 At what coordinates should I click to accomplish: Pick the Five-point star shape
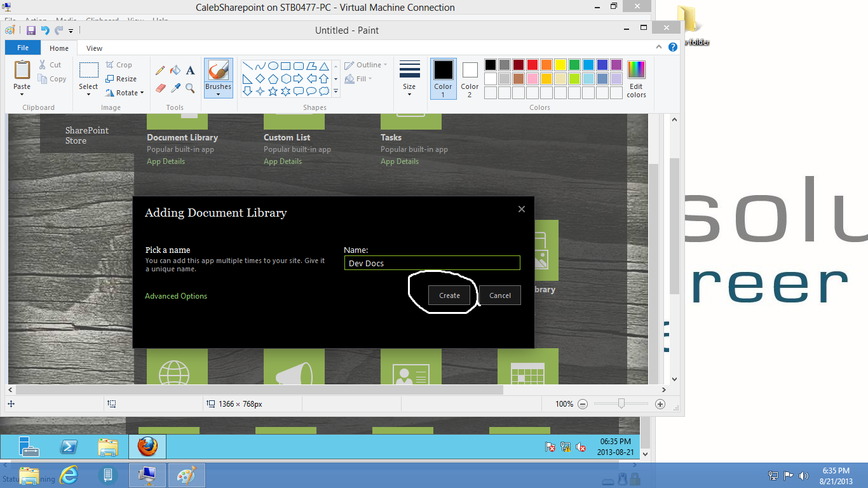coord(273,91)
